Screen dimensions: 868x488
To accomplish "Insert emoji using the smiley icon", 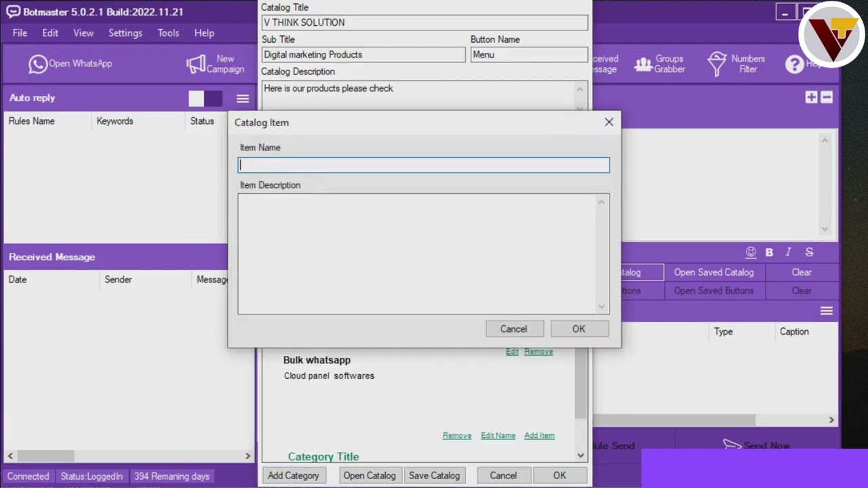I will coord(751,252).
